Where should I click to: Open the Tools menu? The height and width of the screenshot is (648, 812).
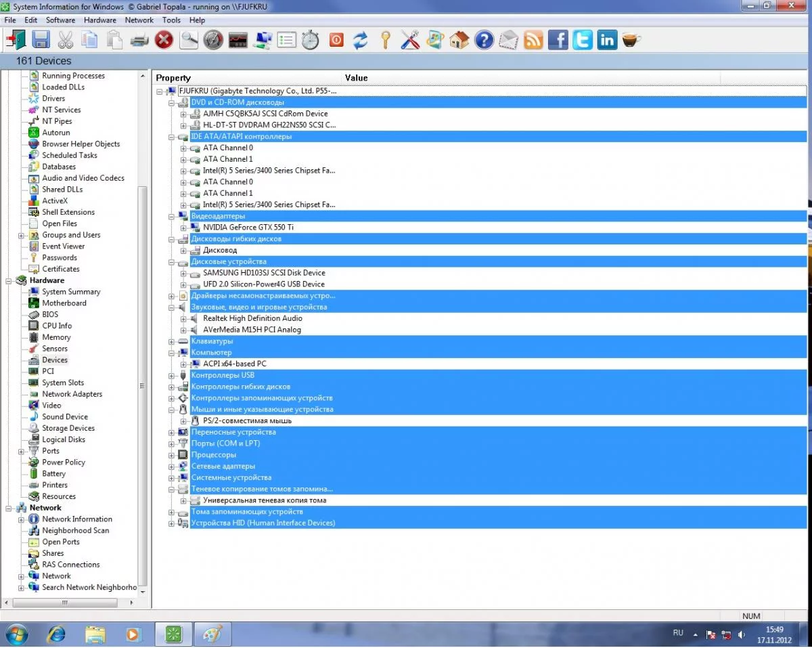[171, 20]
